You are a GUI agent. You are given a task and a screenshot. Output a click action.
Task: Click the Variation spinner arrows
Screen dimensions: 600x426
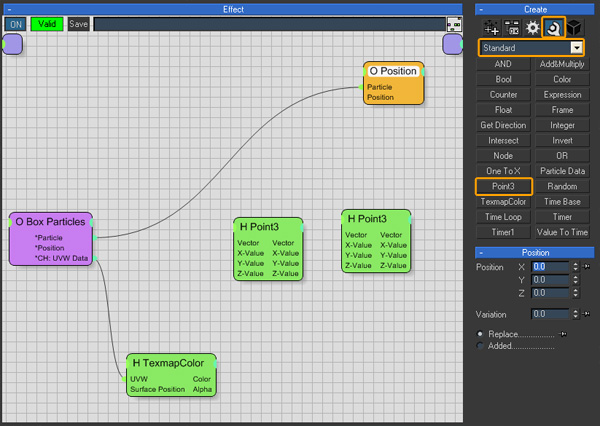pos(576,314)
